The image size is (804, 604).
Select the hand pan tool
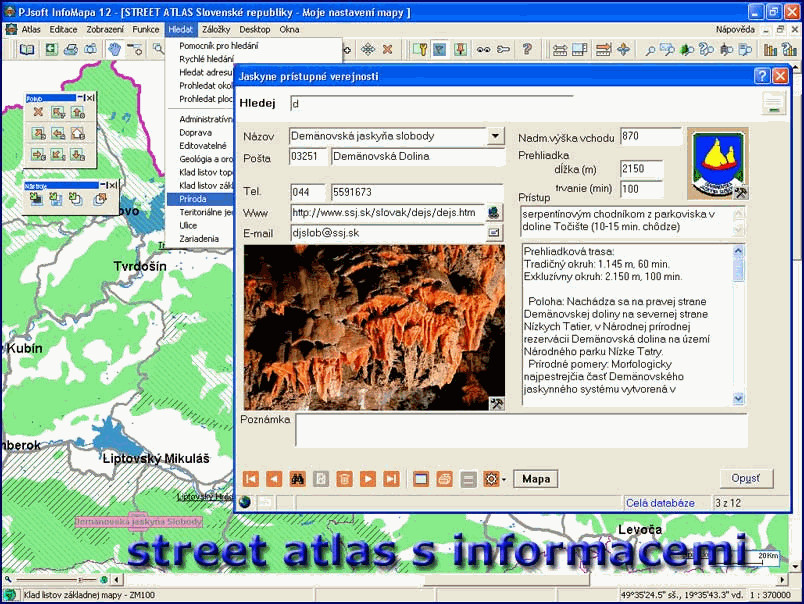tap(114, 49)
